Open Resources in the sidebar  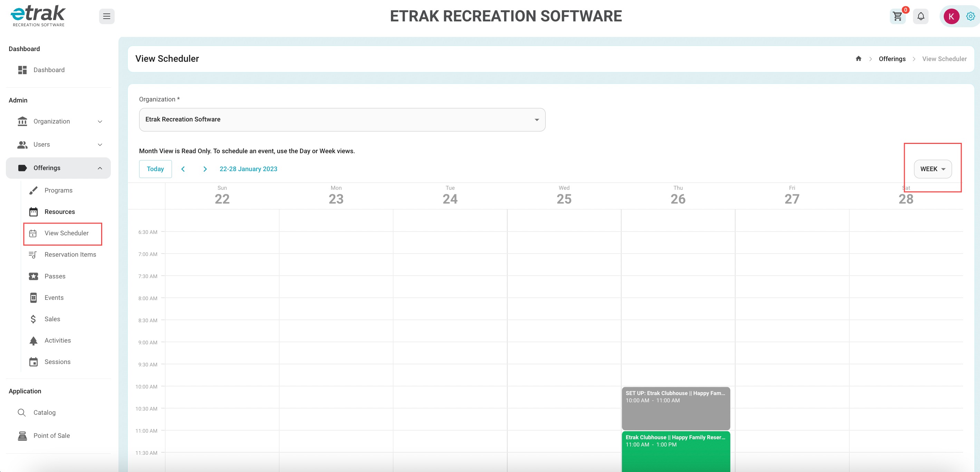pyautogui.click(x=60, y=212)
